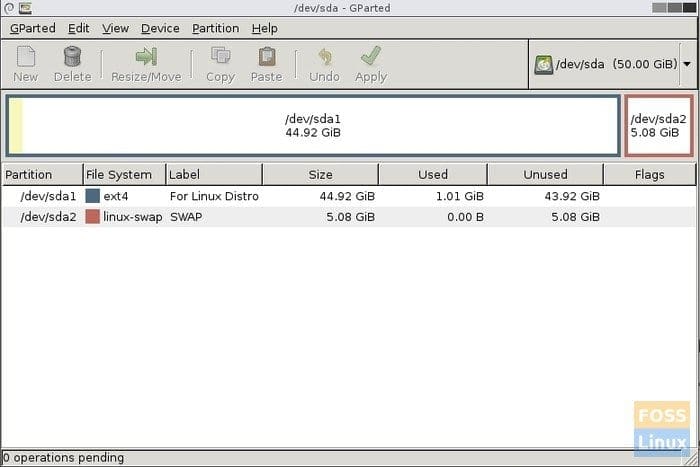Sort by the Partition column header
The image size is (700, 467).
click(43, 175)
